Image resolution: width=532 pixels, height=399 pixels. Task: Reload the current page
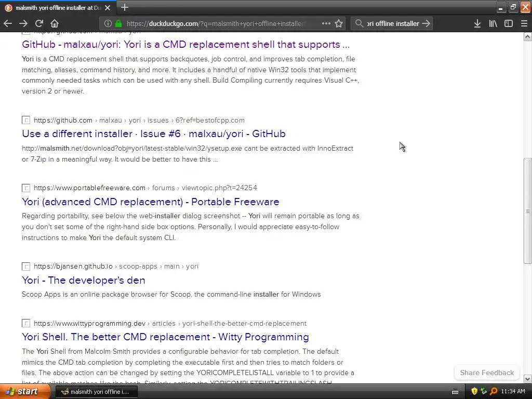click(39, 23)
